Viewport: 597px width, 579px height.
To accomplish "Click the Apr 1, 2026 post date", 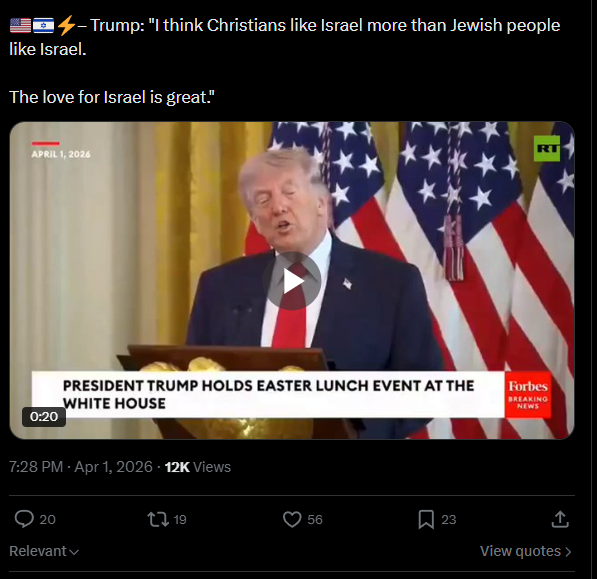I will (x=113, y=467).
